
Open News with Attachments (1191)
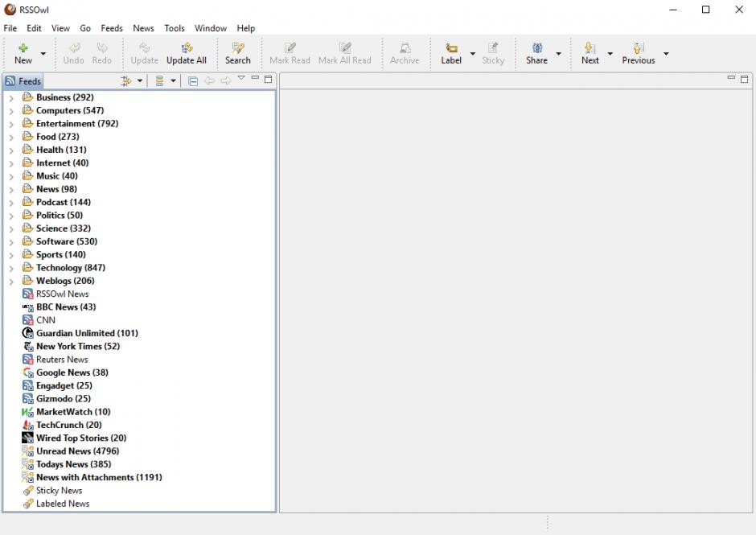pyautogui.click(x=99, y=477)
